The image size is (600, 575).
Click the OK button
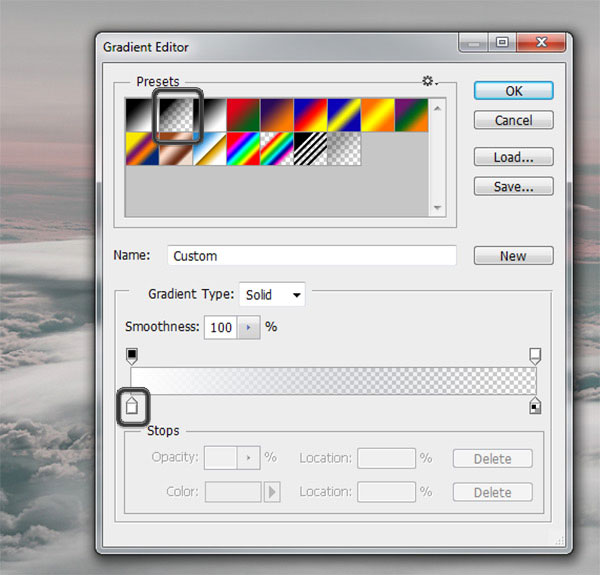513,90
